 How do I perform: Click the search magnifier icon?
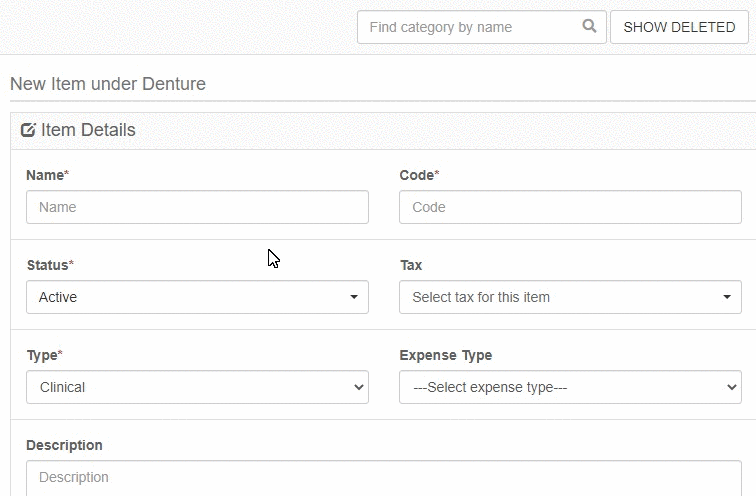click(589, 26)
